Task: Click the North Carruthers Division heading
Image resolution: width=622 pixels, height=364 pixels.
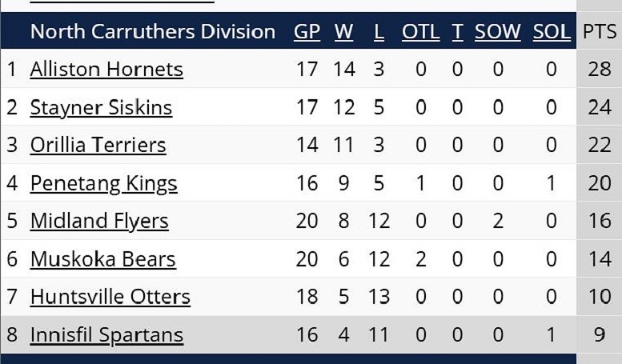Action: (152, 32)
